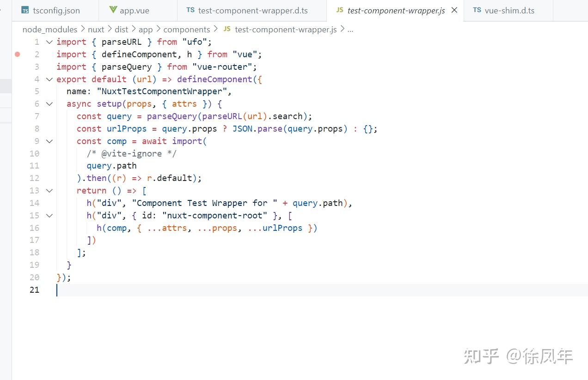Open test-component-wrapper.js breadcrumb segment
The width and height of the screenshot is (588, 380).
(286, 30)
